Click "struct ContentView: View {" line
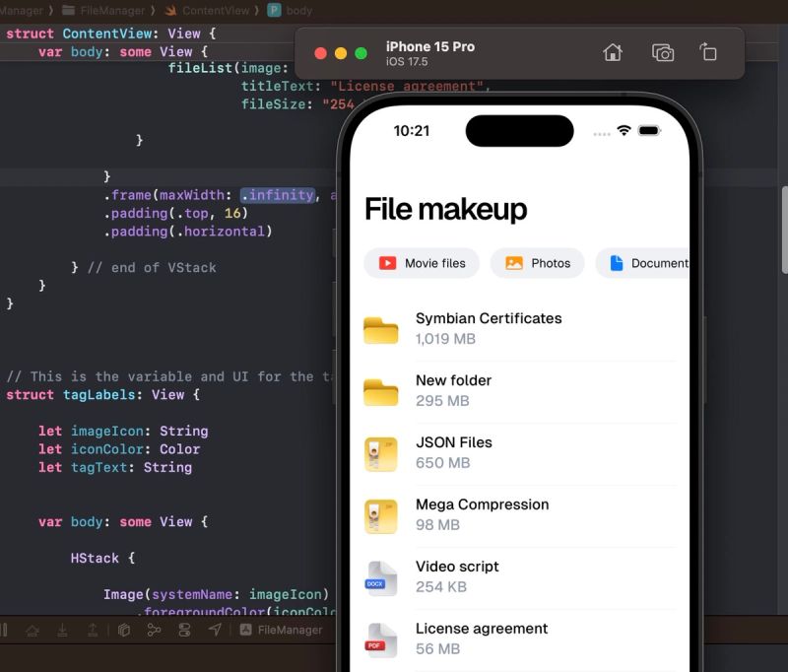 pos(111,34)
